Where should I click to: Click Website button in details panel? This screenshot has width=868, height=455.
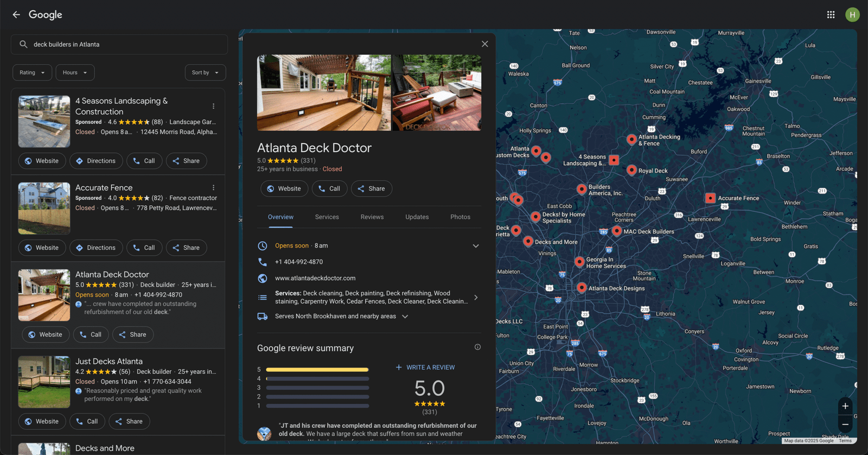[284, 188]
